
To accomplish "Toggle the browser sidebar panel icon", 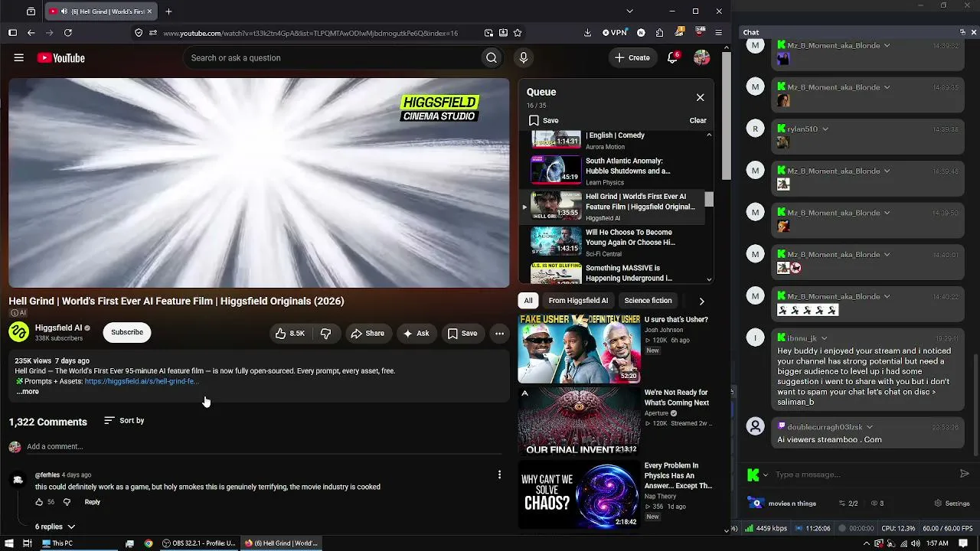I will pos(12,33).
